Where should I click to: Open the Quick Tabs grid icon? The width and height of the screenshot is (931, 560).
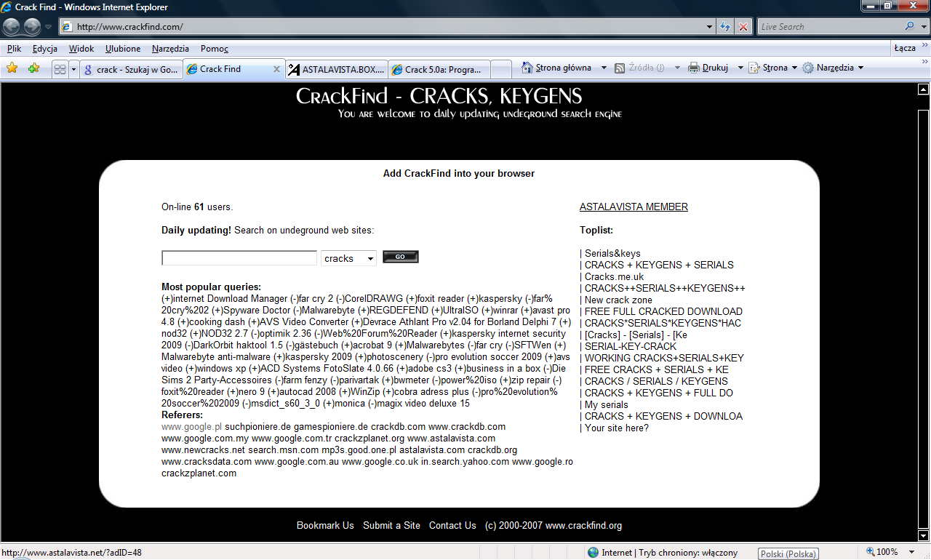(60, 69)
